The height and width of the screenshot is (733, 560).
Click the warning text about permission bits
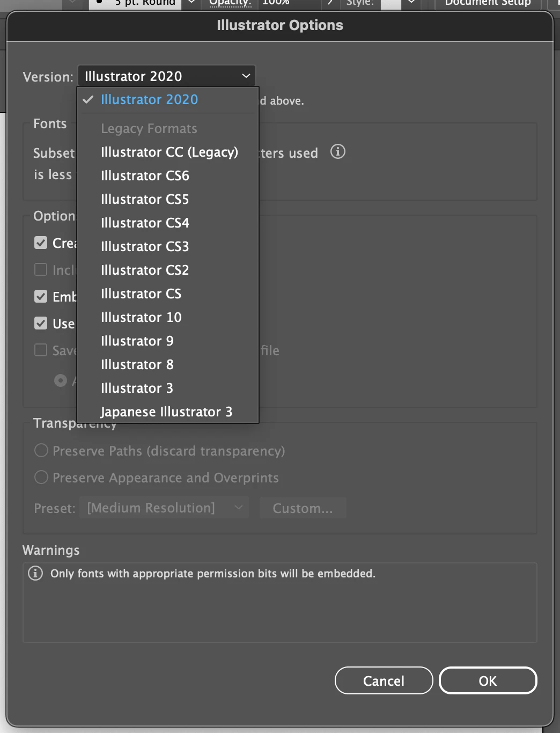[x=213, y=574]
